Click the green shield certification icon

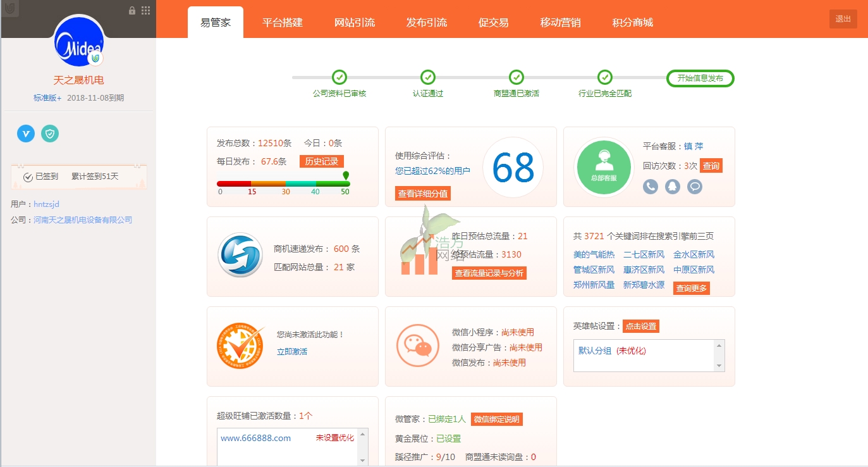(x=50, y=134)
